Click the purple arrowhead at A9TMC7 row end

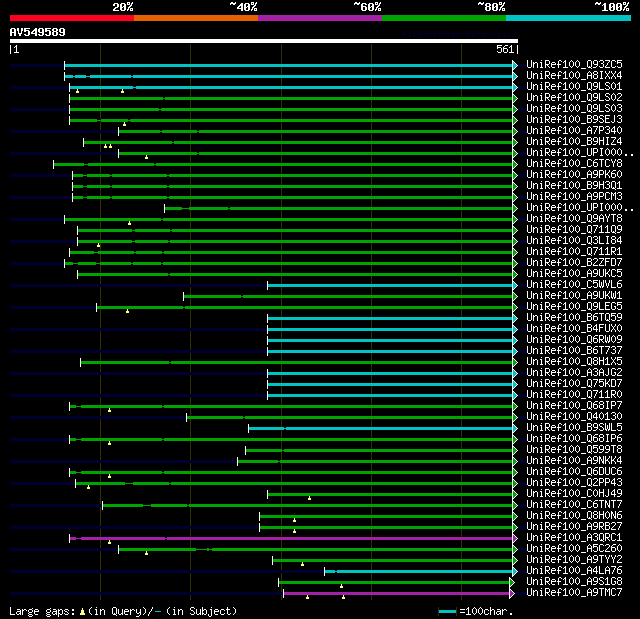512,593
